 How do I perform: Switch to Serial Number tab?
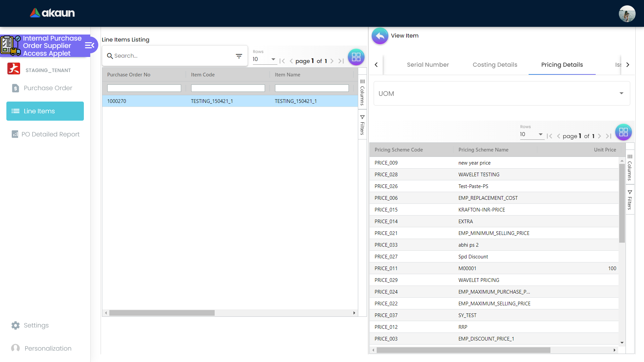[x=428, y=65]
